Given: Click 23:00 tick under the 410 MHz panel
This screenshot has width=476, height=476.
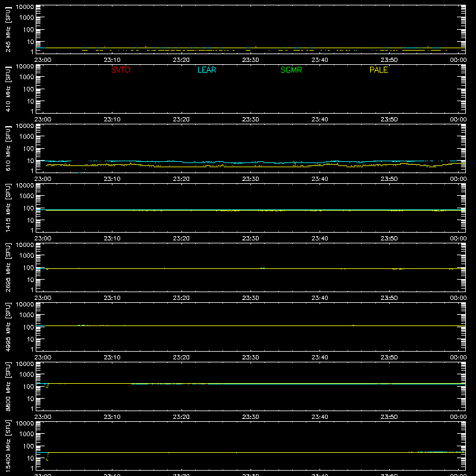Looking at the screenshot, I should coord(42,120).
